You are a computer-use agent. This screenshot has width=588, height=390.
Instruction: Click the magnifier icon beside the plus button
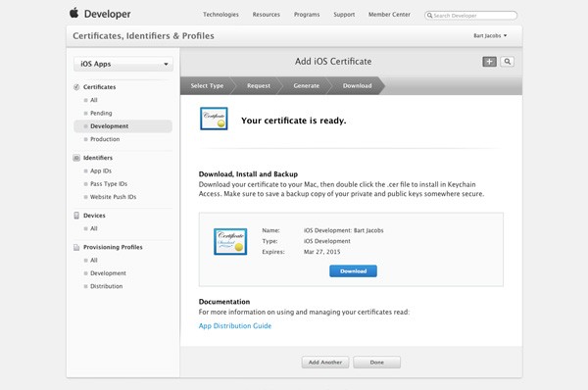point(507,62)
